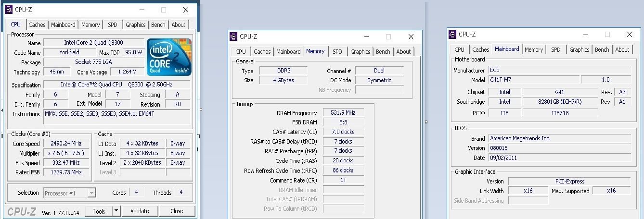Click the CPU-Z icon in left window title bar
The height and width of the screenshot is (219, 644).
[9, 10]
